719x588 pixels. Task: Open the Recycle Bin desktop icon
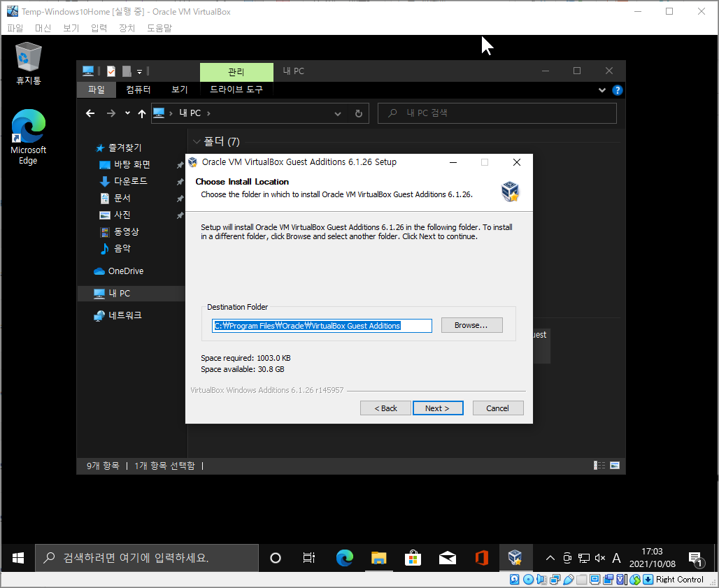tap(29, 63)
